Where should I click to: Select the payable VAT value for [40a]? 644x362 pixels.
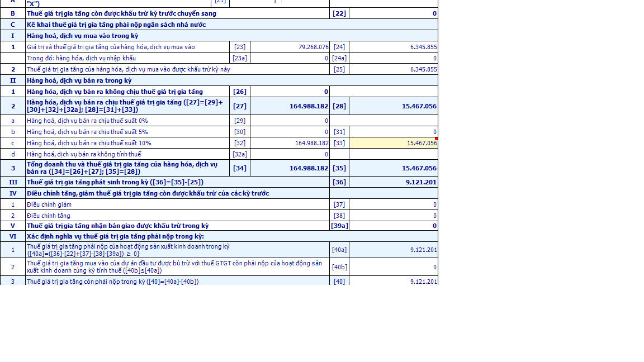coord(394,250)
